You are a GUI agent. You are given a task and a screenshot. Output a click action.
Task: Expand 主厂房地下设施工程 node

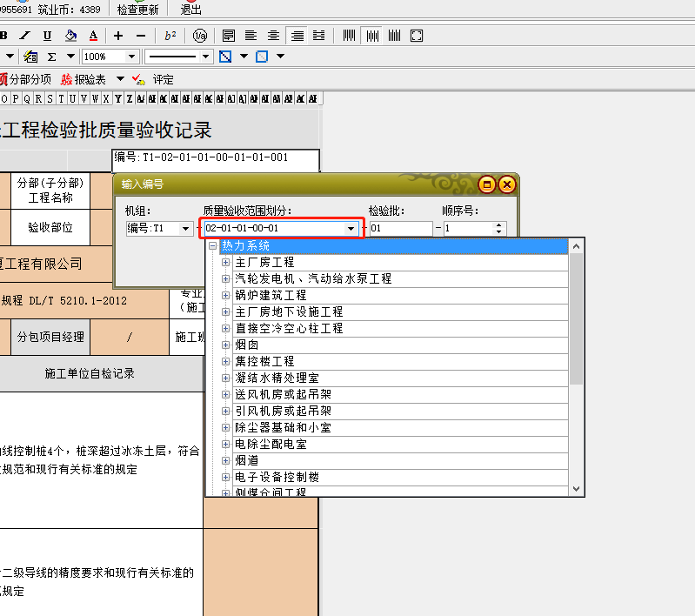(x=225, y=311)
